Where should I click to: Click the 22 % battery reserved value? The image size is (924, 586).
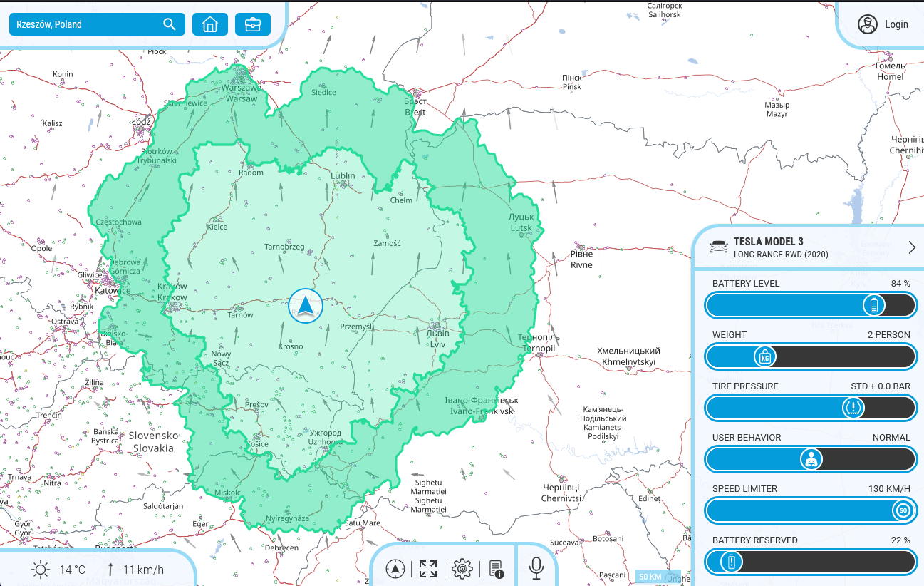900,540
